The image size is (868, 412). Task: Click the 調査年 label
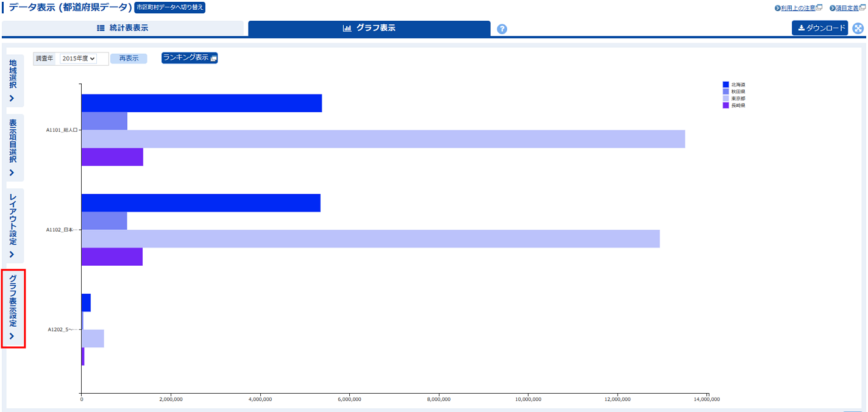pos(44,59)
